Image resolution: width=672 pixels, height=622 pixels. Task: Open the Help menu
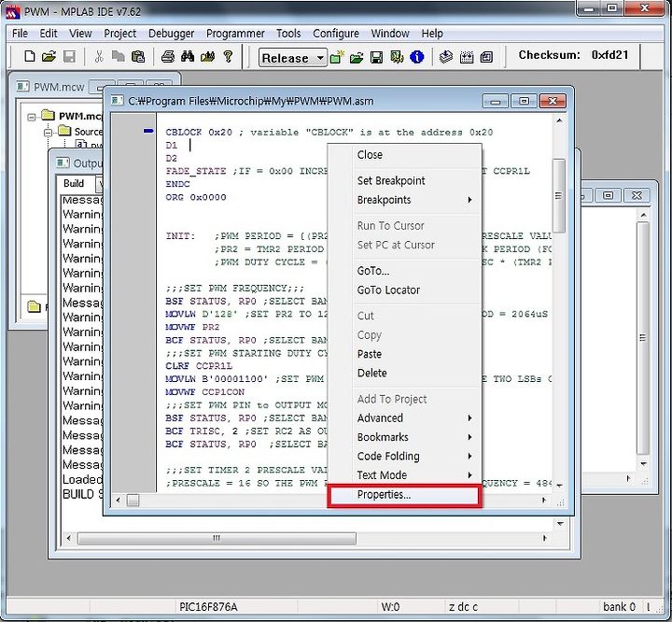[x=432, y=34]
